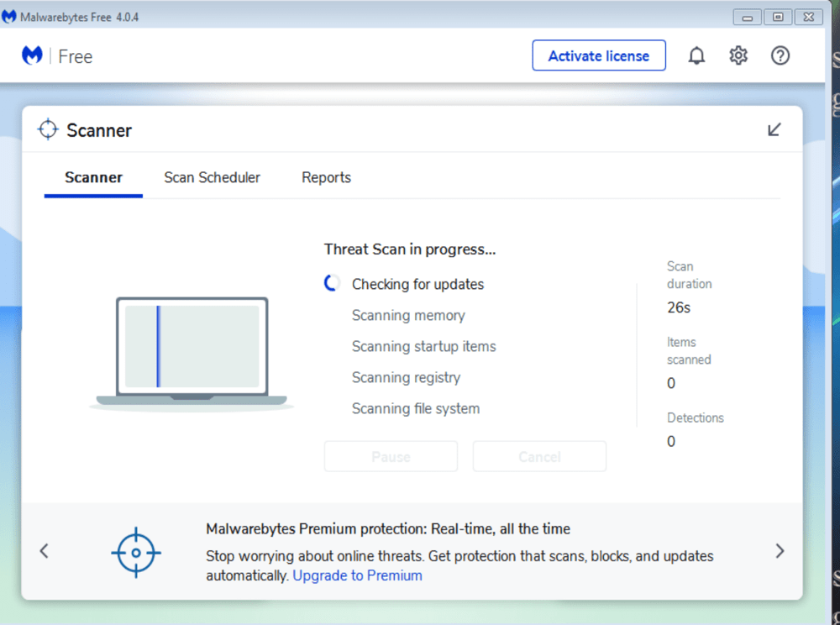
Task: Open the notifications bell
Action: click(696, 56)
